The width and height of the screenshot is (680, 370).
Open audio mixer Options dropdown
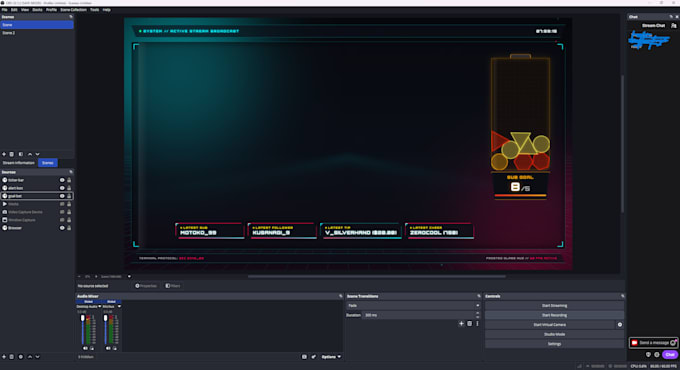pyautogui.click(x=331, y=357)
